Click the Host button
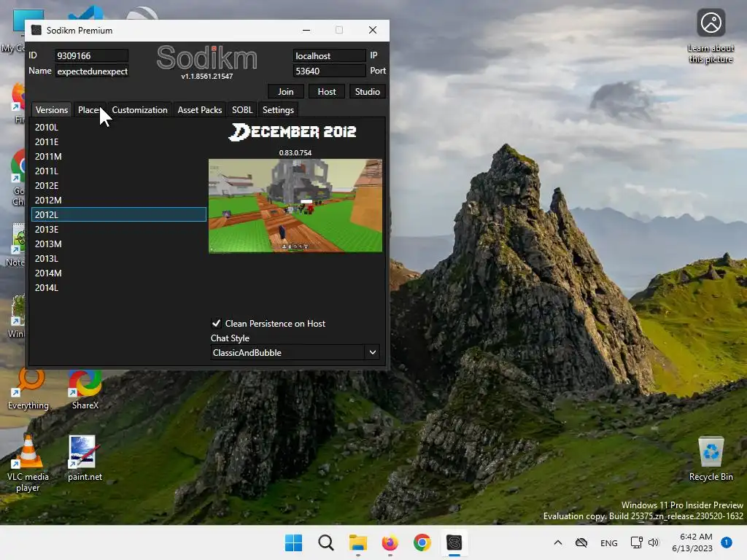The image size is (747, 560). 327,91
